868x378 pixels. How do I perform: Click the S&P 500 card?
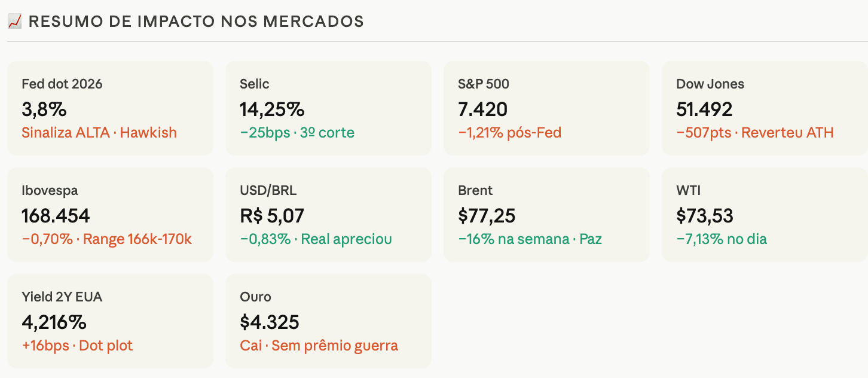pos(546,108)
